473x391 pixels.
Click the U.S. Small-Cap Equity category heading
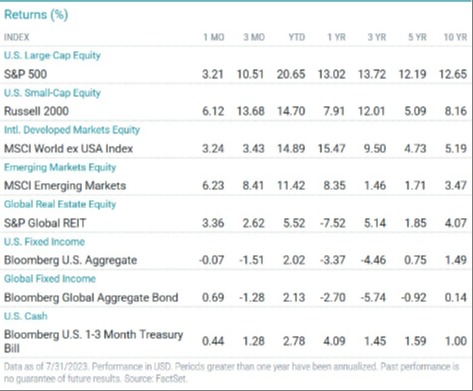(x=52, y=93)
